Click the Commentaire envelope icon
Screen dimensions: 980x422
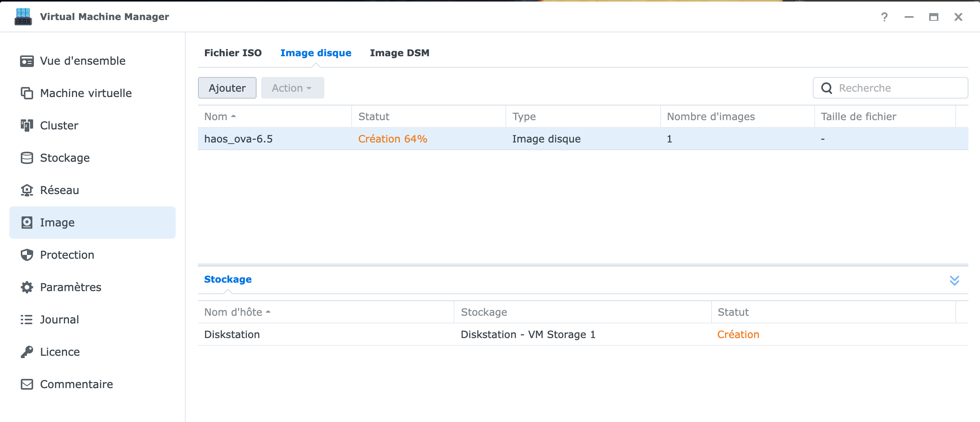(27, 384)
